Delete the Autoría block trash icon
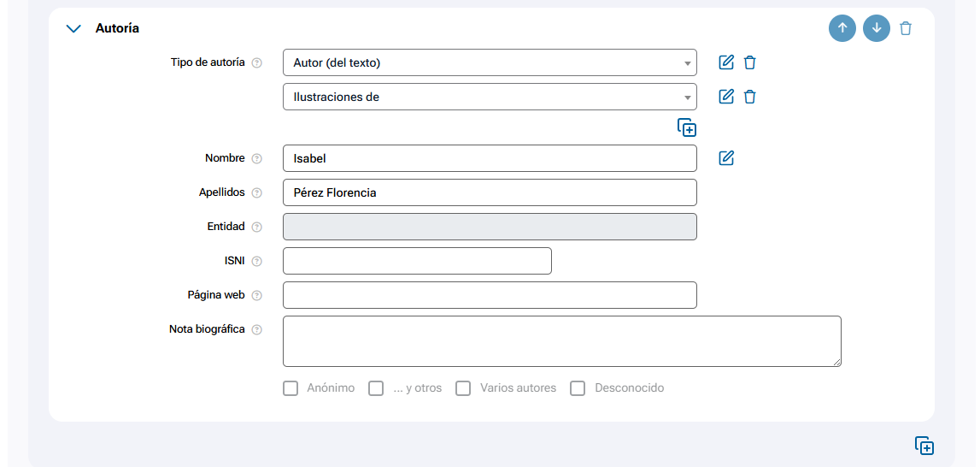 [905, 28]
